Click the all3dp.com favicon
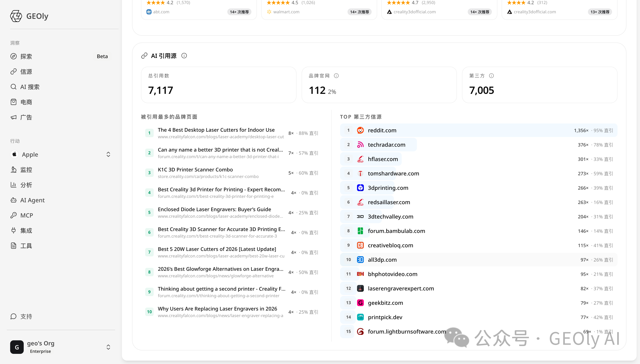This screenshot has width=640, height=364. click(360, 260)
